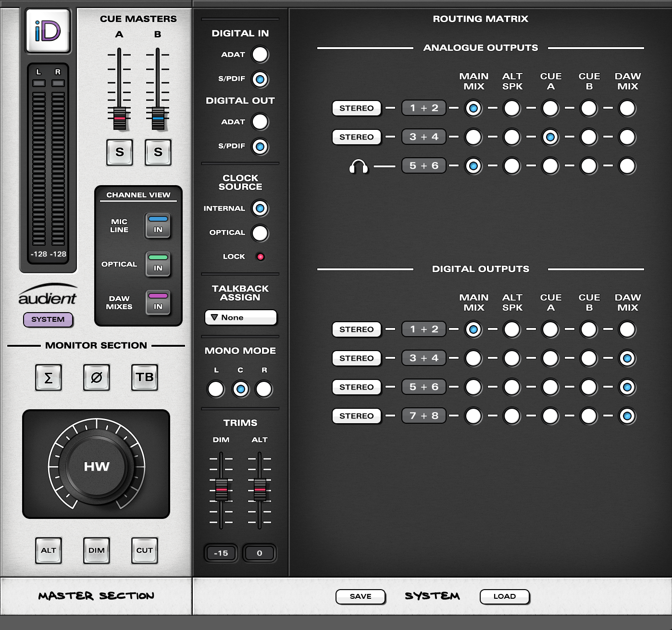Route analogue outputs 1+2 to CUE B
The image size is (672, 630).
tap(589, 108)
